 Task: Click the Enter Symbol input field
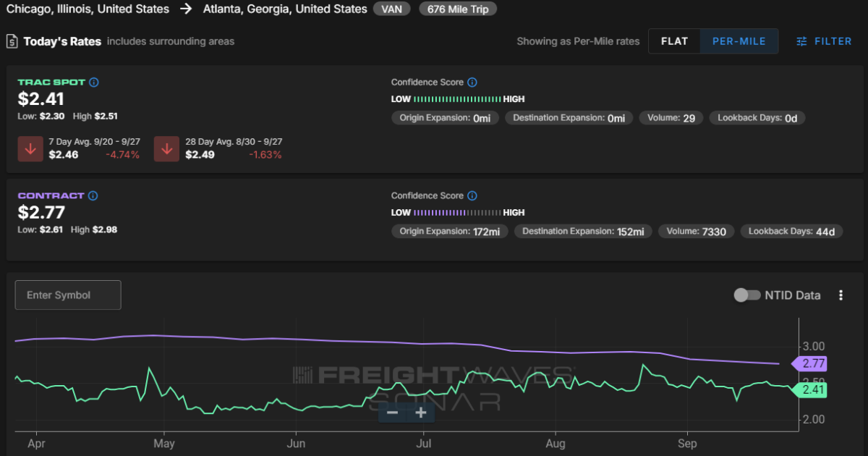tap(68, 295)
